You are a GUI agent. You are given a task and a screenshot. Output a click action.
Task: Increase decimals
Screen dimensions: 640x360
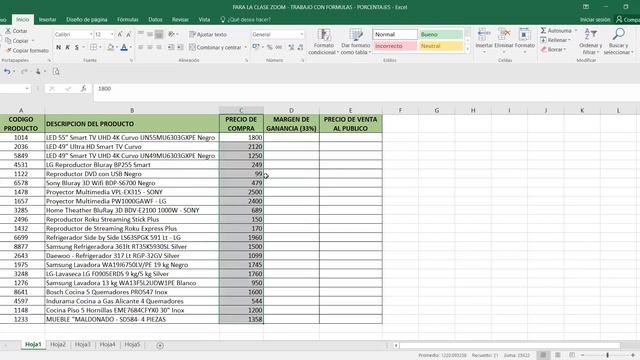(x=291, y=47)
